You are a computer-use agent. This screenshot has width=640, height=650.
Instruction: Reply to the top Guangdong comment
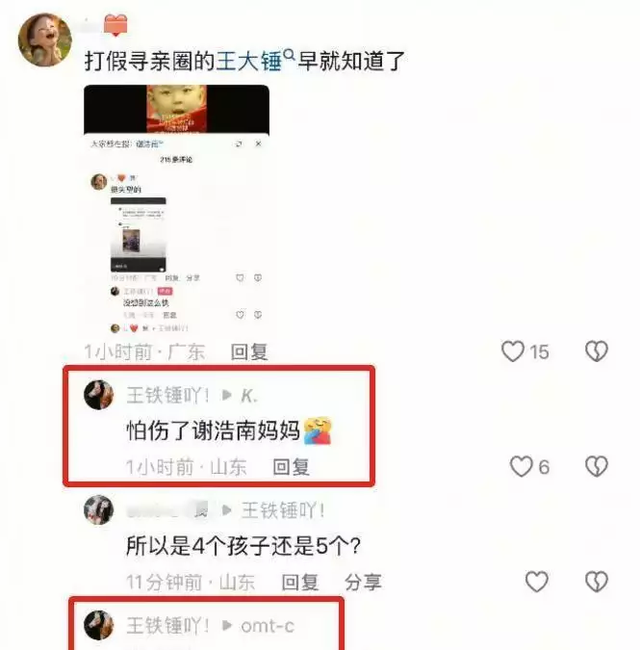click(249, 352)
